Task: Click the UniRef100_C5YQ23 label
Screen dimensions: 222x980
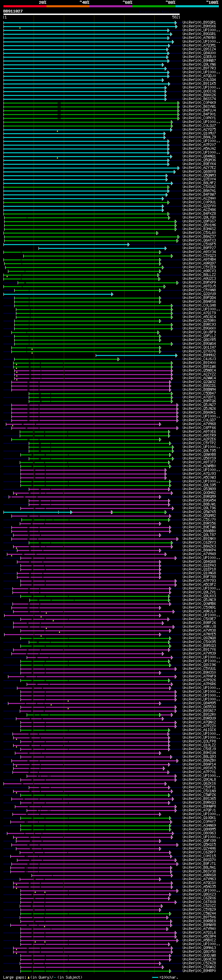Action: tap(199, 256)
